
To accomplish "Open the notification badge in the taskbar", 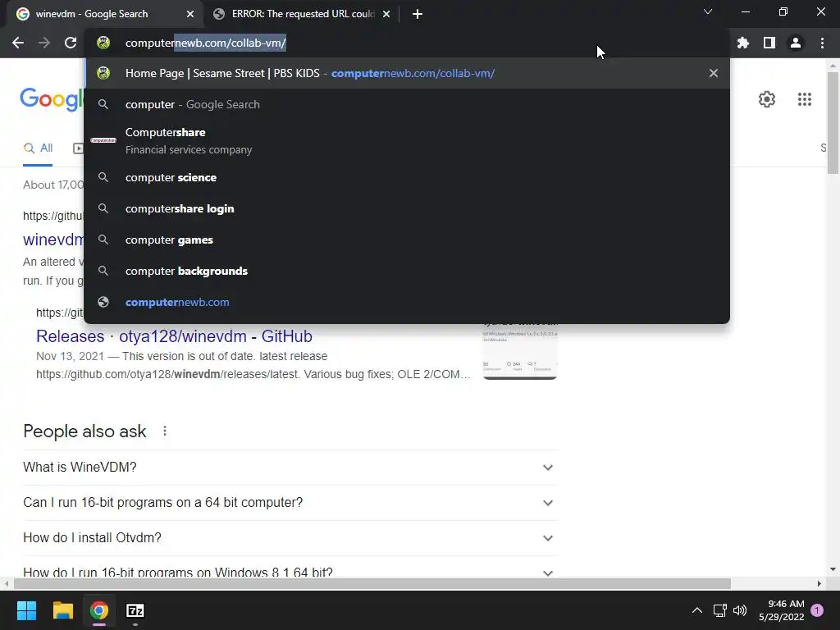I will point(817,610).
